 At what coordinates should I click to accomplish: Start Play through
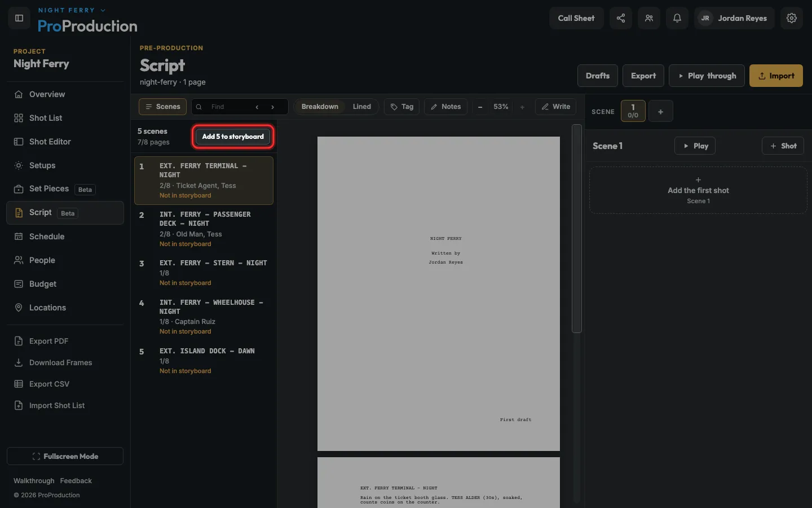707,76
